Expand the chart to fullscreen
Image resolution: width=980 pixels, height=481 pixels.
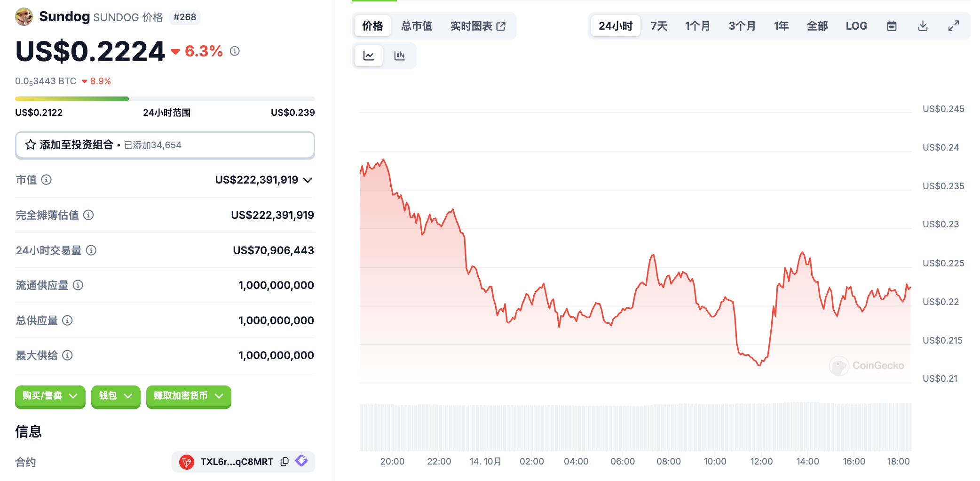point(953,26)
